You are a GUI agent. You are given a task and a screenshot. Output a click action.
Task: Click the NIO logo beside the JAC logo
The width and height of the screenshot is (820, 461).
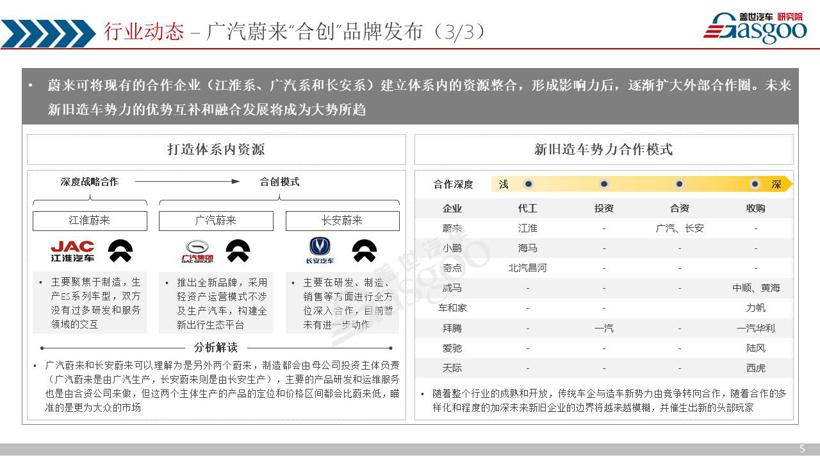point(120,251)
